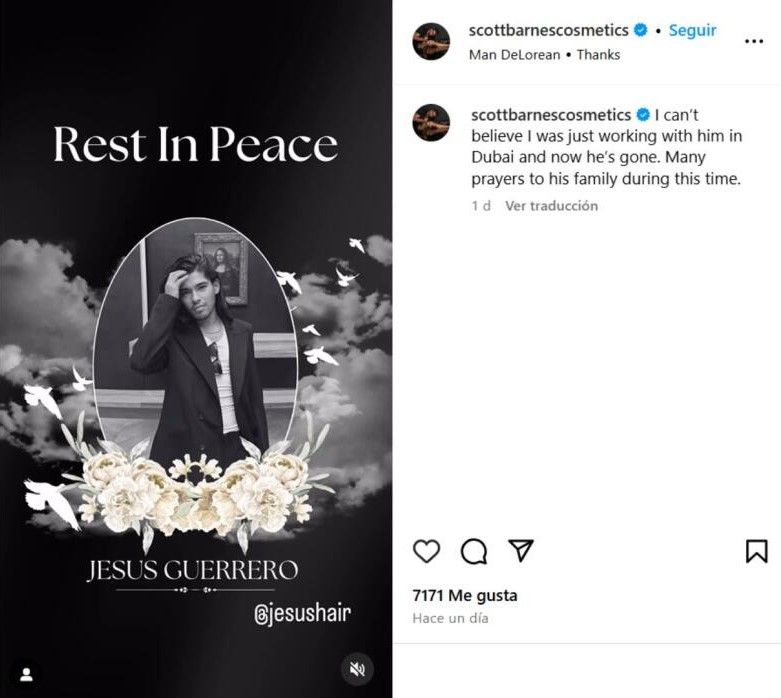Viewport: 781px width, 698px height.
Task: Save post using bookmark icon
Action: [x=756, y=551]
